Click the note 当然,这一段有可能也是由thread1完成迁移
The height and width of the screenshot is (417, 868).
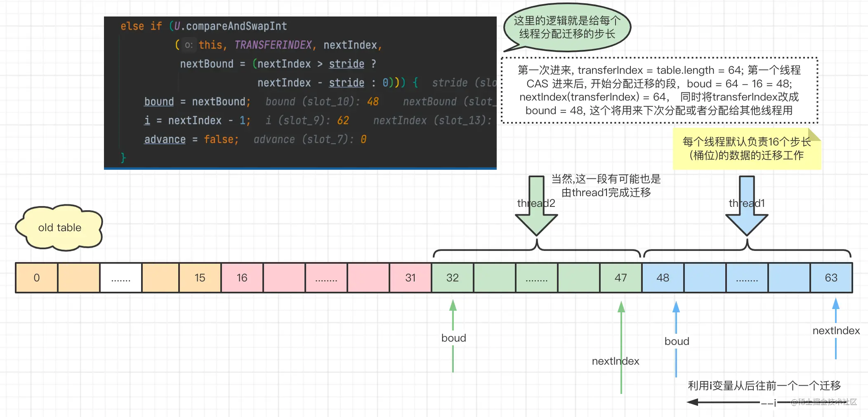(x=606, y=185)
